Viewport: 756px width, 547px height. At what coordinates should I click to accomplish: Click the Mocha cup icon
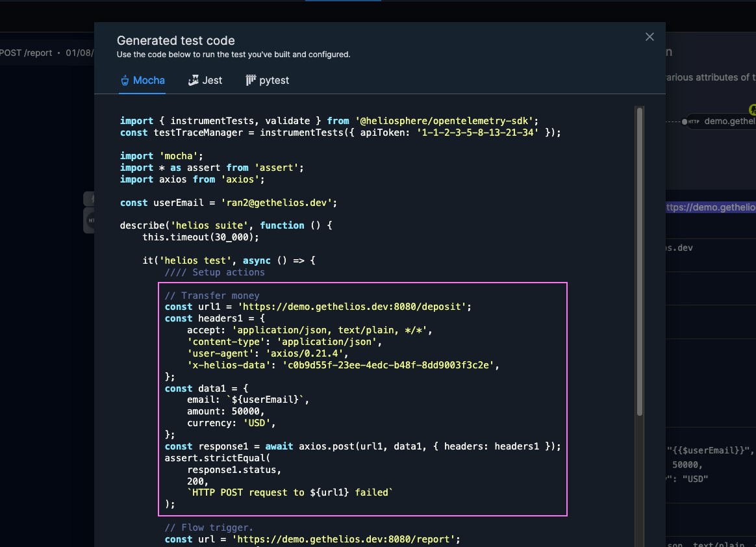click(125, 81)
